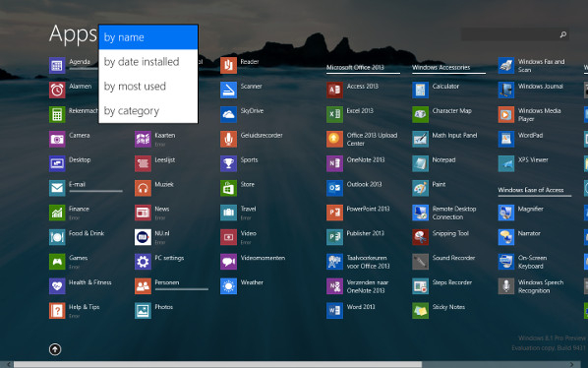Click the Windows Ease of Access header
Screen dimensions: 588x368
pos(531,190)
